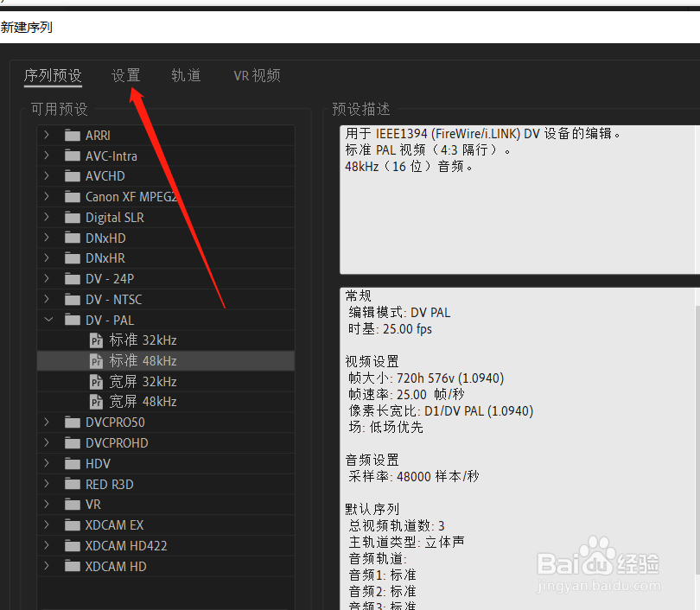Image resolution: width=700 pixels, height=610 pixels.
Task: Collapse the DV - PAL folder
Action: [x=48, y=320]
